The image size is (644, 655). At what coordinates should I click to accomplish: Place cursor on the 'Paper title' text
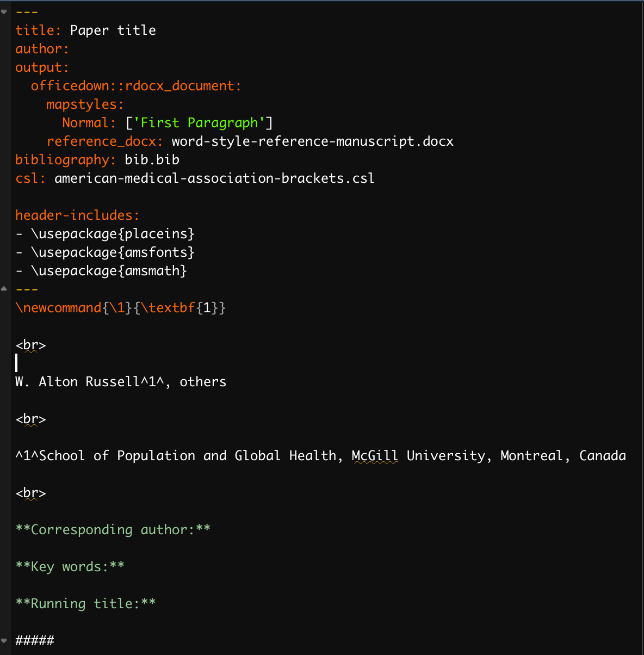(x=113, y=30)
